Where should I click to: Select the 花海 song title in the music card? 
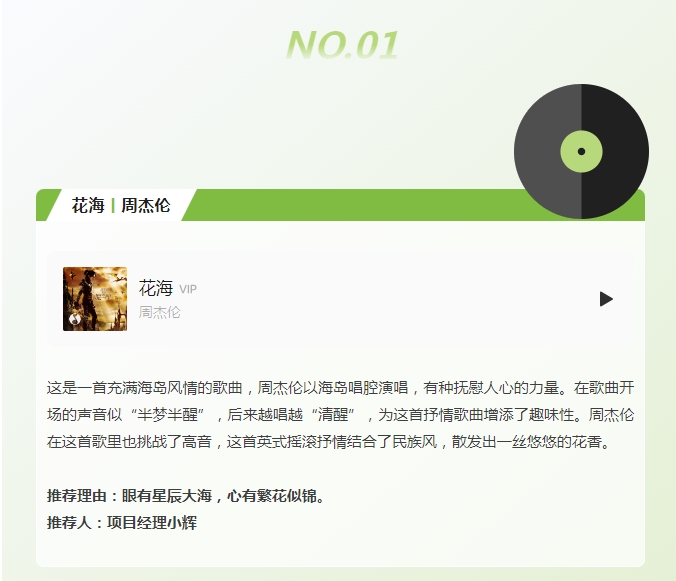click(156, 288)
